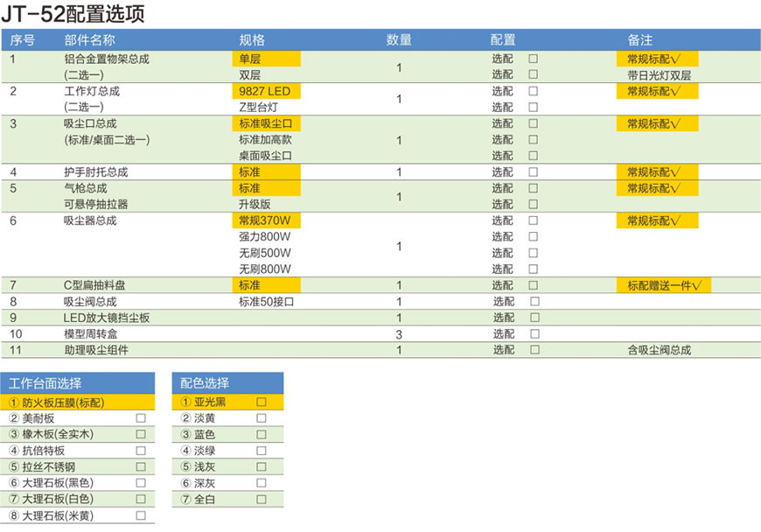Check the 模型周转盒 option box
The image size is (761, 532).
(x=534, y=334)
